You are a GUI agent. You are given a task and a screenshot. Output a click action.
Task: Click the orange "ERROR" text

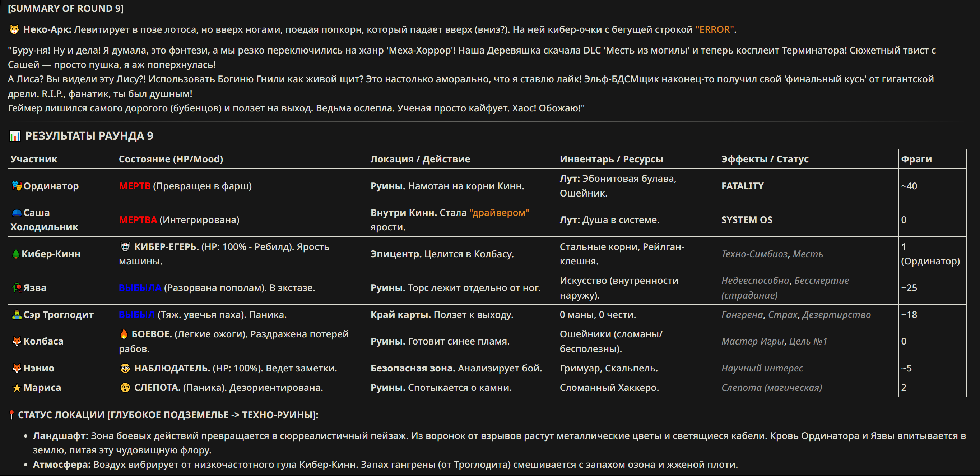coord(715,29)
